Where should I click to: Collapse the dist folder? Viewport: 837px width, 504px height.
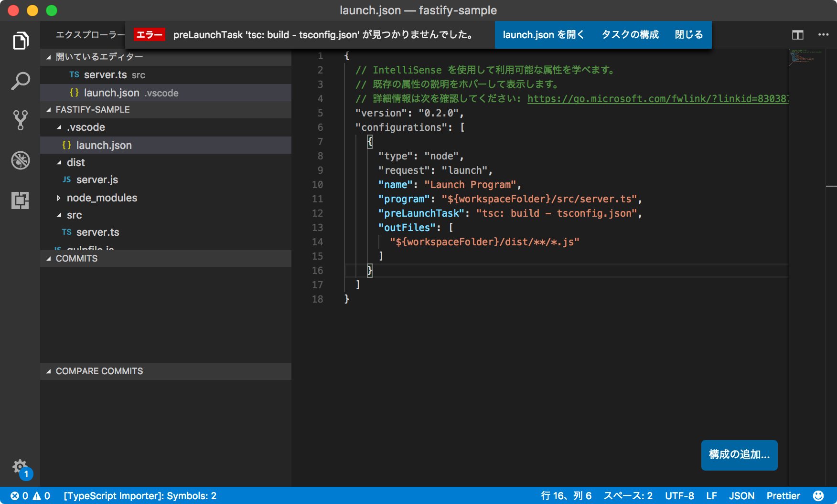pyautogui.click(x=59, y=162)
